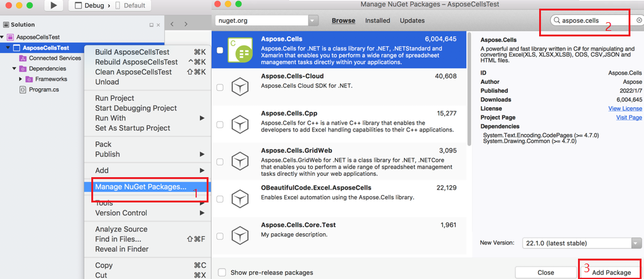The width and height of the screenshot is (644, 279).
Task: Click the Aspose.Cells.Core.Test package icon
Action: pos(239,236)
